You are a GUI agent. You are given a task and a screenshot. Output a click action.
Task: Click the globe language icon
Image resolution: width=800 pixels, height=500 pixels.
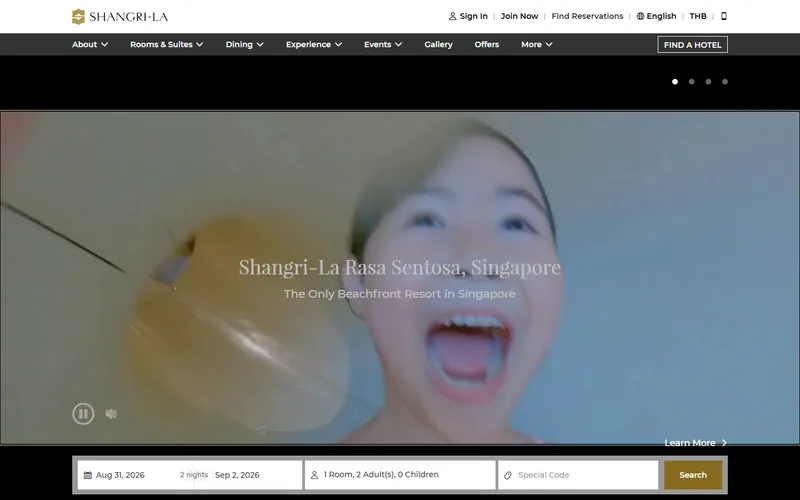point(640,16)
